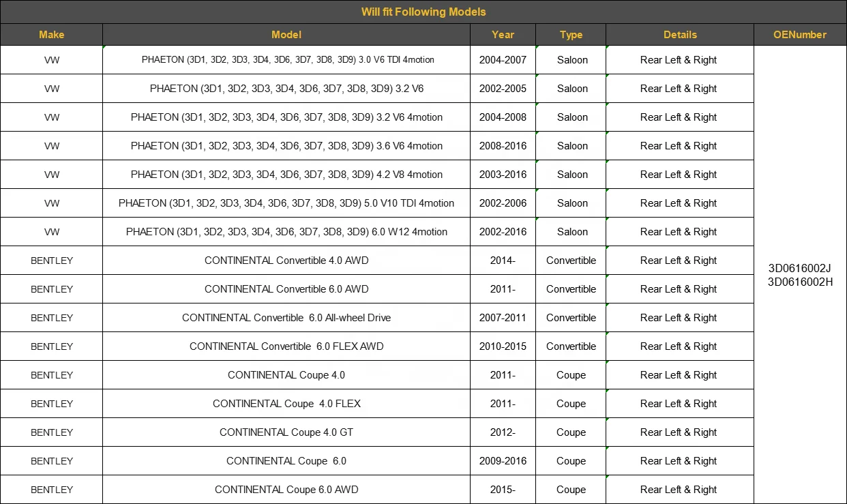Click the year 2008-2016 cell
Viewport: 847px width, 504px height.
[503, 146]
